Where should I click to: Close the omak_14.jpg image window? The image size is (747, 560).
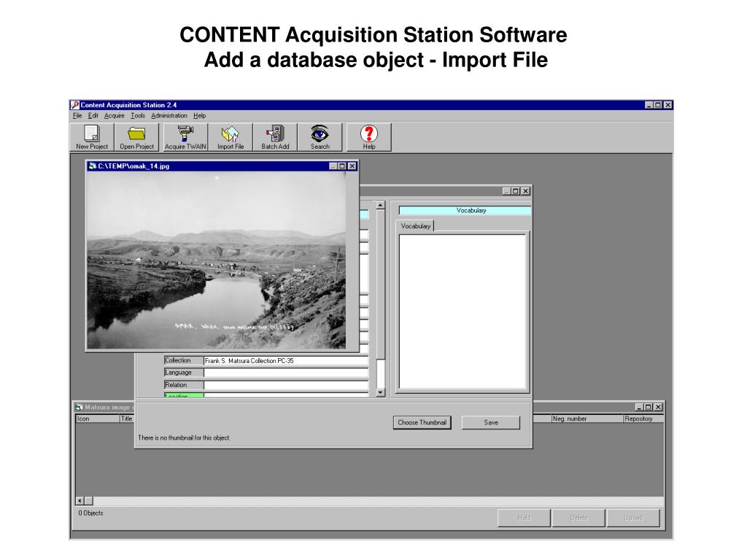(x=352, y=166)
